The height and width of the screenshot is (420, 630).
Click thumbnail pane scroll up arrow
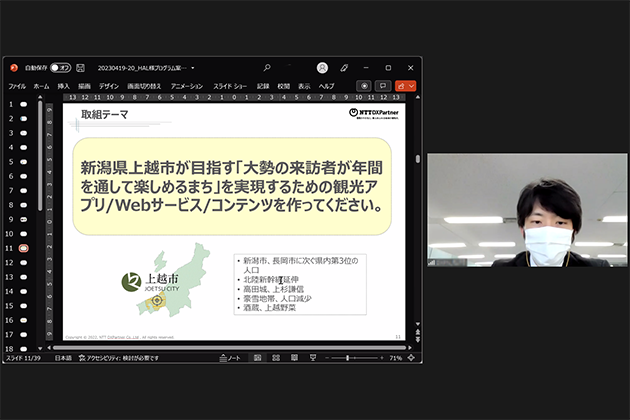[40, 97]
